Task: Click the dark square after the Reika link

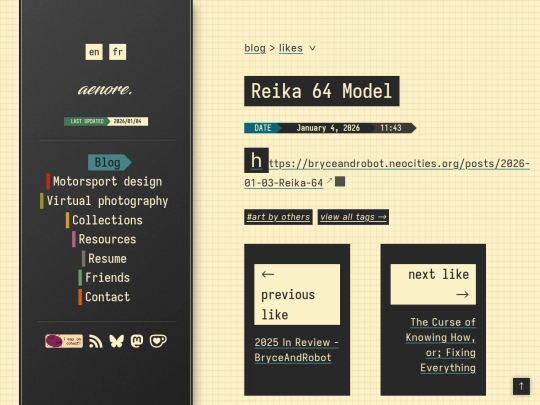Action: click(340, 181)
